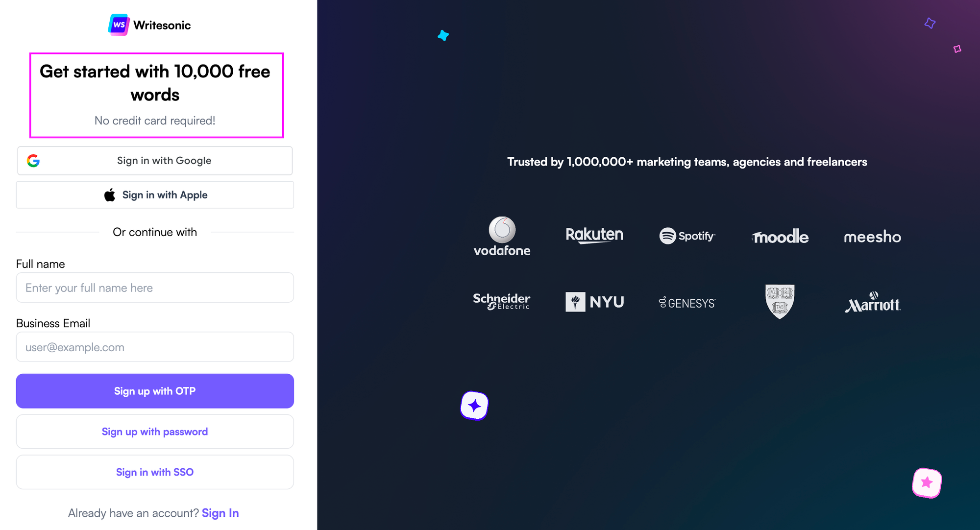This screenshot has height=530, width=980.
Task: Click the Marriott brand logo
Action: (872, 302)
